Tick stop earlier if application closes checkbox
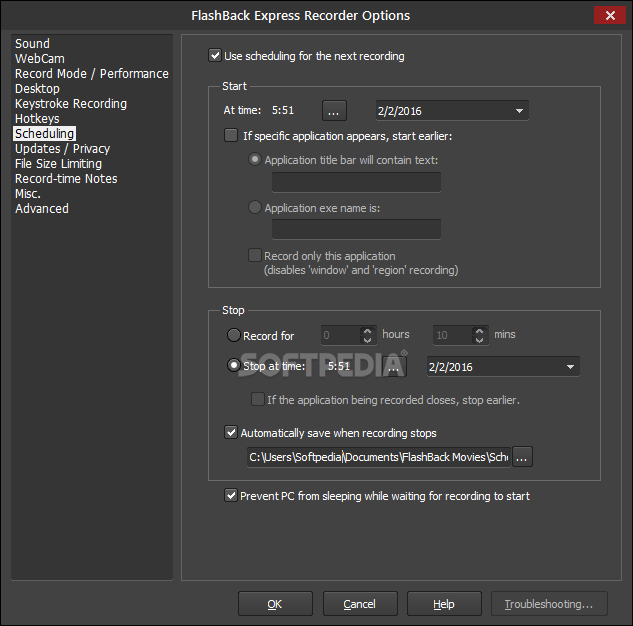This screenshot has height=626, width=633. (258, 399)
